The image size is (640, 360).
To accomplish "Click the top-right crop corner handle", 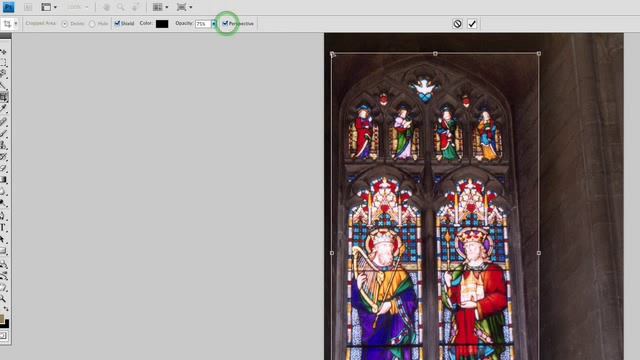I will 539,53.
